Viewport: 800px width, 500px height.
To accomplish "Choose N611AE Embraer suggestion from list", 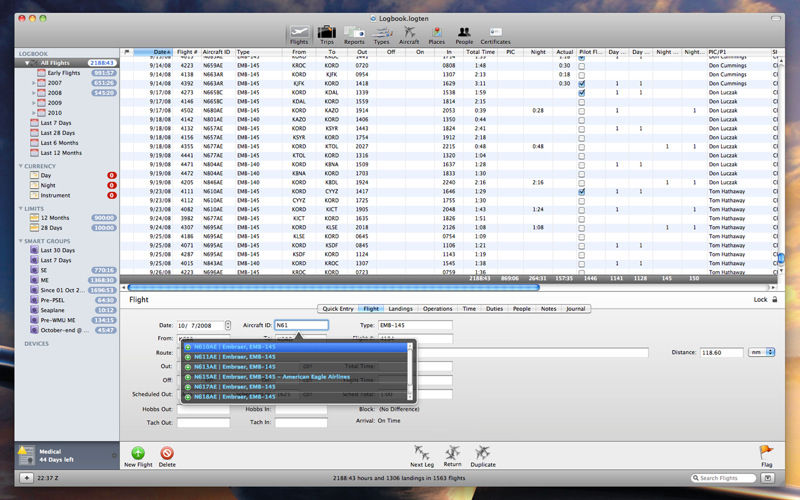I will click(296, 357).
